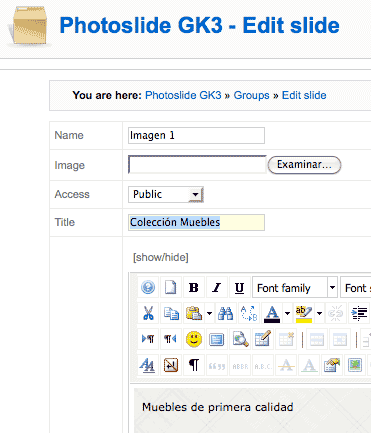The width and height of the screenshot is (371, 433).
Task: Open the Access dropdown showing Public
Action: point(166,194)
